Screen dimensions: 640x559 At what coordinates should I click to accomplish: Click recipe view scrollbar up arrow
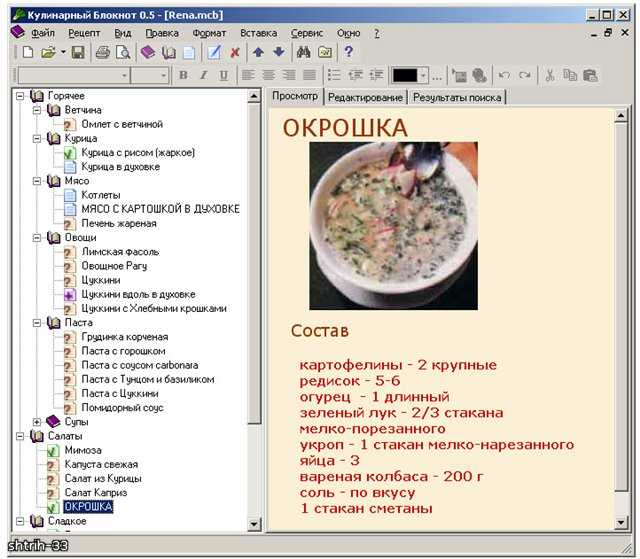tap(620, 116)
